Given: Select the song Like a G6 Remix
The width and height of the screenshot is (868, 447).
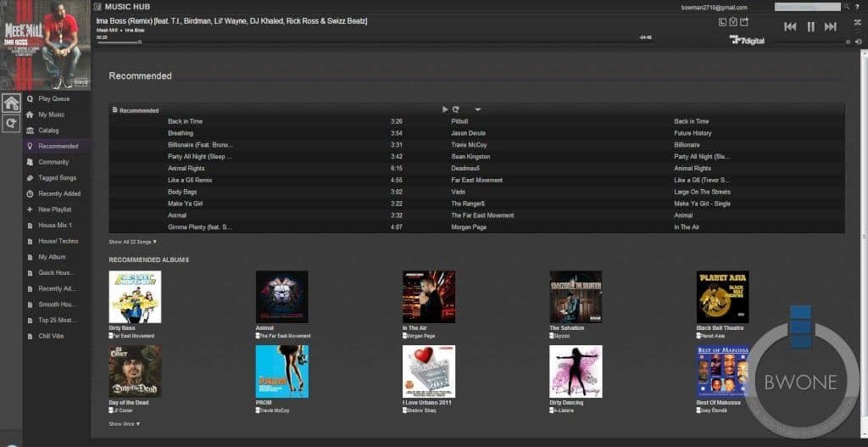Looking at the screenshot, I should [x=191, y=180].
